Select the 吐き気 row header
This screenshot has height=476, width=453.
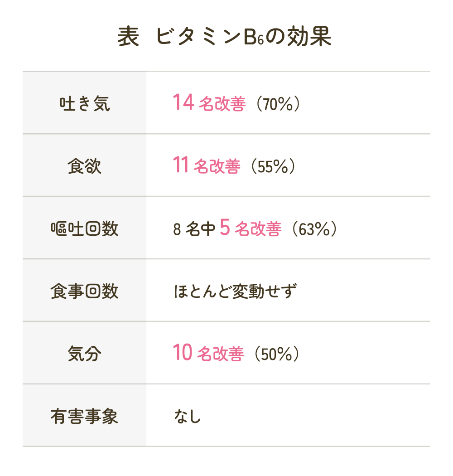click(x=85, y=104)
